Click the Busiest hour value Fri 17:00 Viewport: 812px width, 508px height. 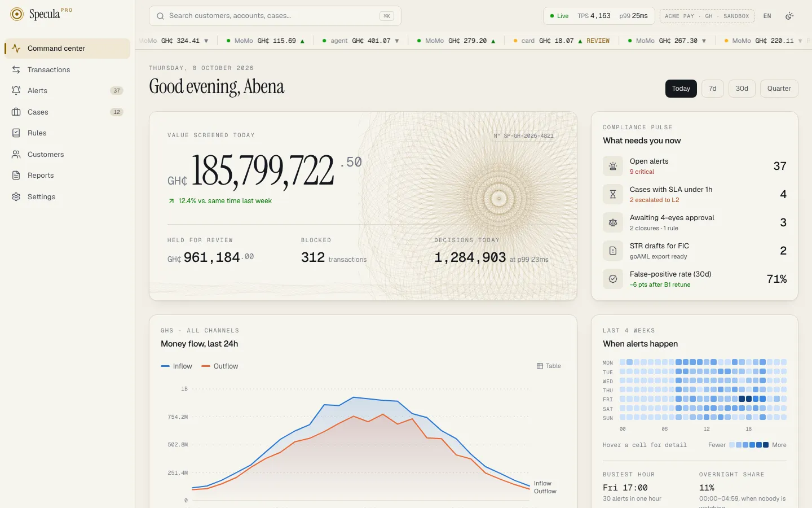(x=625, y=488)
